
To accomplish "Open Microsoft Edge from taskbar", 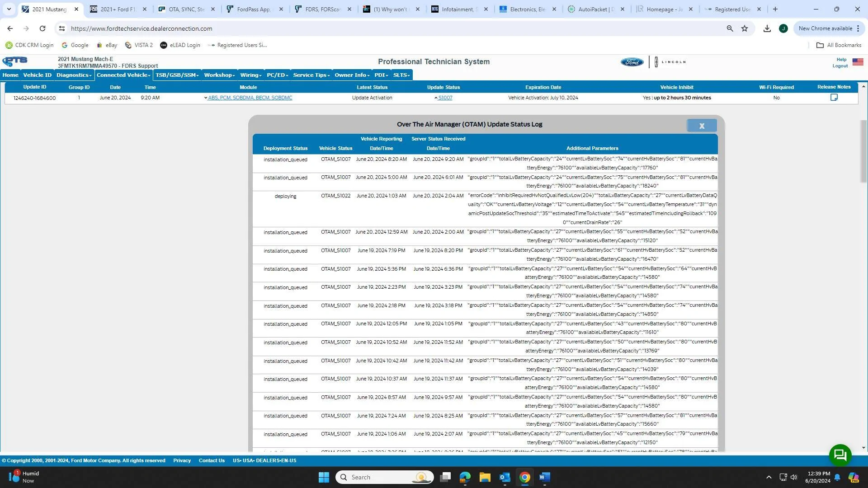I will pyautogui.click(x=465, y=477).
